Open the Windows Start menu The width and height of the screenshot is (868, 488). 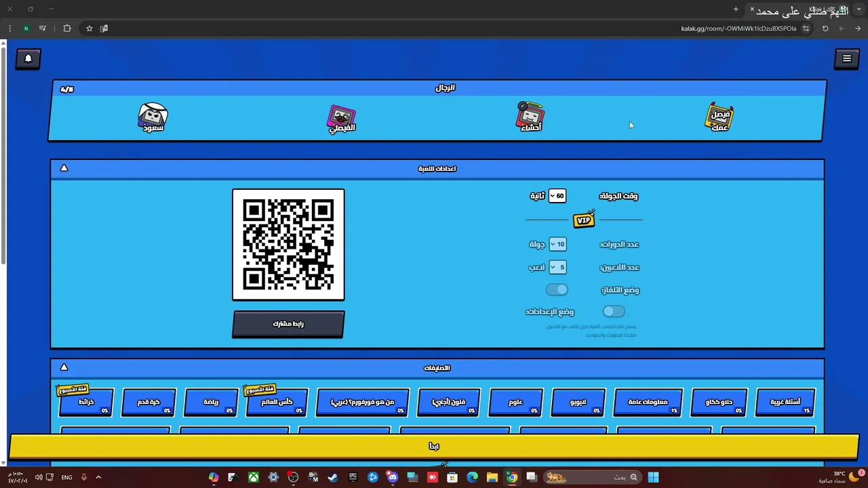pyautogui.click(x=653, y=477)
